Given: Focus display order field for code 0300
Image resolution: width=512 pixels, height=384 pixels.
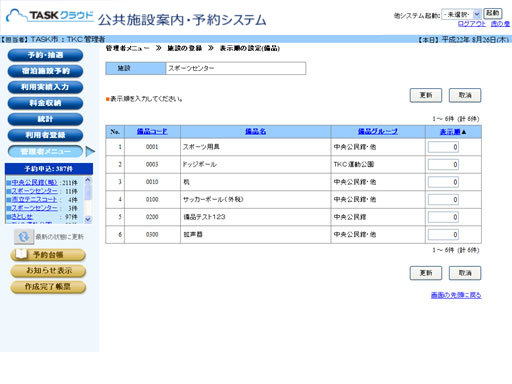Looking at the screenshot, I should (443, 235).
